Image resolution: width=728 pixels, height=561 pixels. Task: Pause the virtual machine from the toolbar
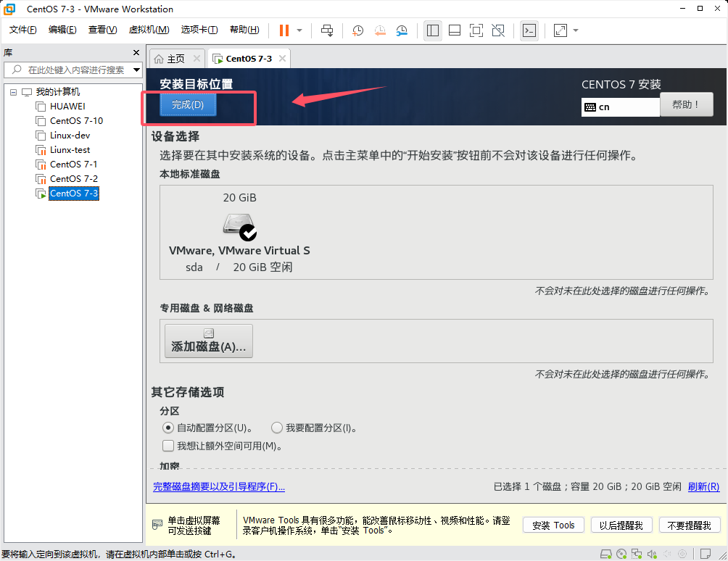[284, 30]
